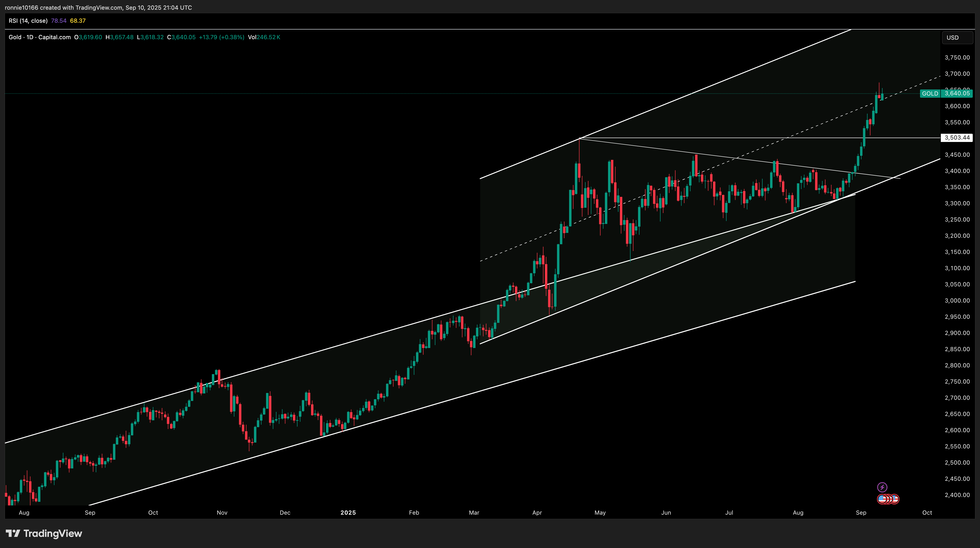Click the close price C3,640.05 in legend
The width and height of the screenshot is (980, 548).
pyautogui.click(x=181, y=37)
